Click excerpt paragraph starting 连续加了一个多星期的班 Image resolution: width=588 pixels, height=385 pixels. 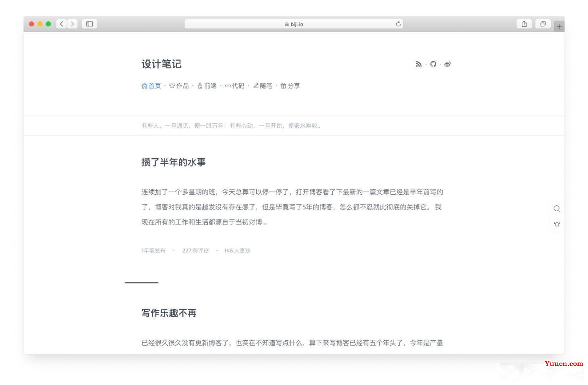click(x=292, y=207)
